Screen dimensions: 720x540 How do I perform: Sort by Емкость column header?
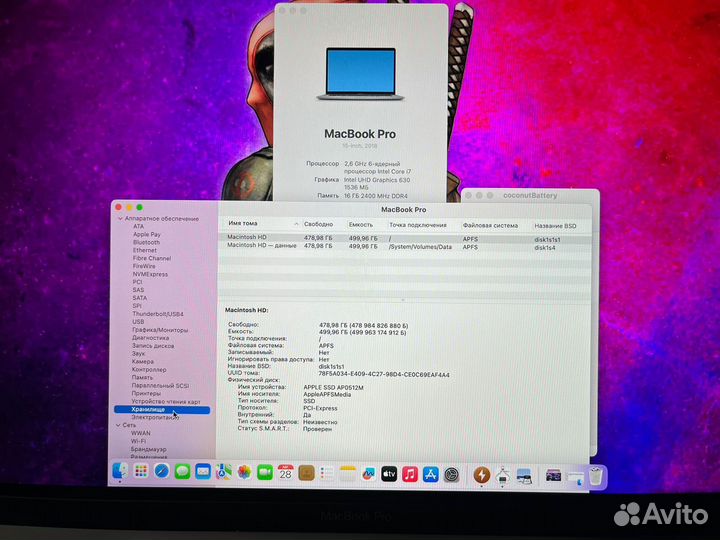tap(360, 225)
